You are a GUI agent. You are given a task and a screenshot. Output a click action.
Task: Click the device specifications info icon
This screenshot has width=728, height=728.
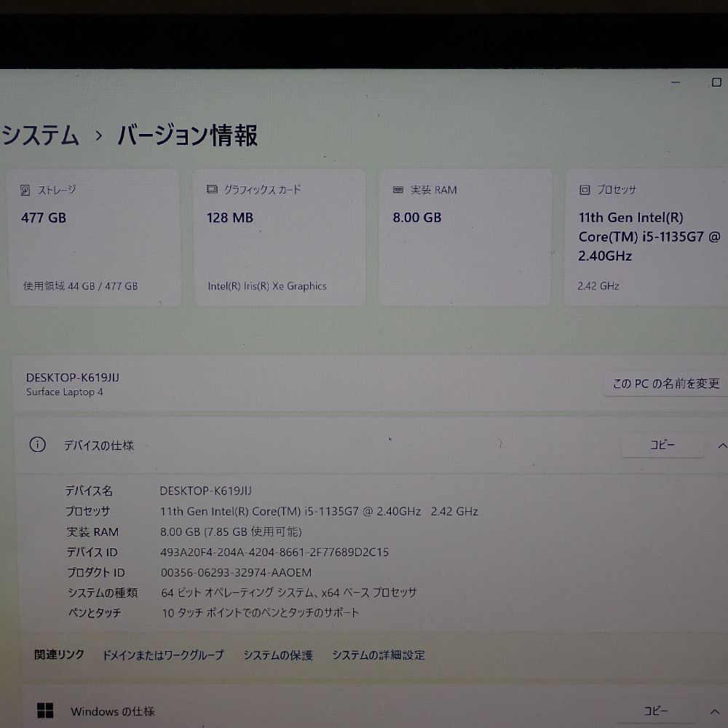point(38,445)
